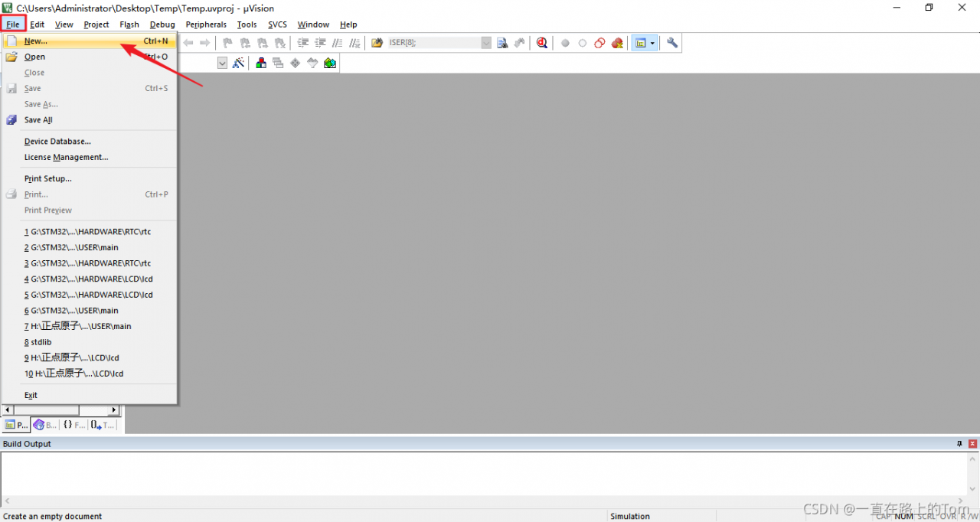Open recent file 1 HARDWARE\RTC\rtc
The image size is (980, 522).
[90, 231]
